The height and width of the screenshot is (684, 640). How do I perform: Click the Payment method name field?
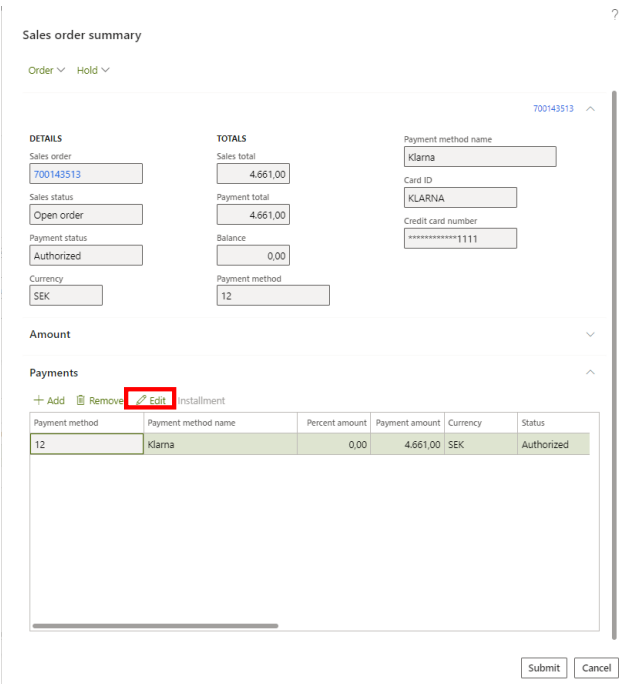(x=479, y=157)
